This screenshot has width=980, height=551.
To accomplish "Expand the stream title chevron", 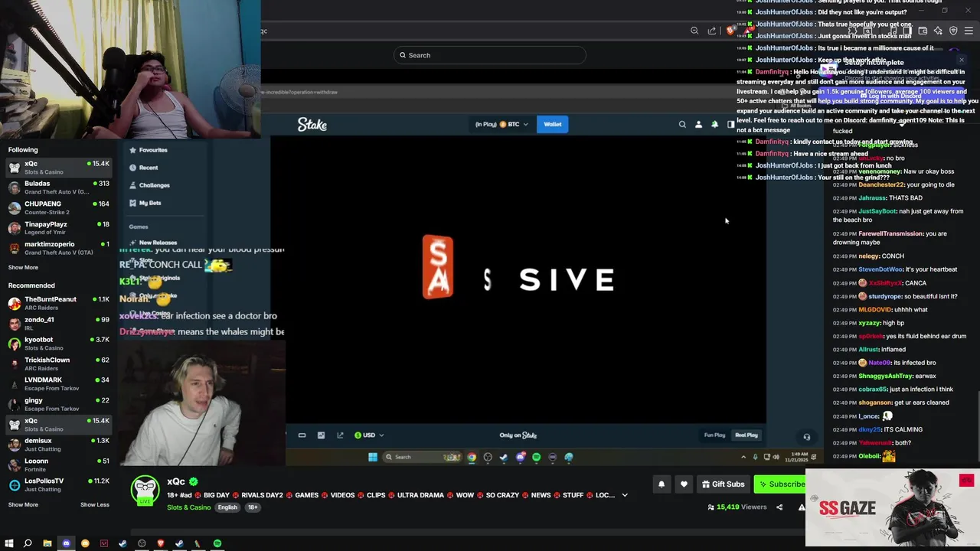I will pyautogui.click(x=625, y=495).
